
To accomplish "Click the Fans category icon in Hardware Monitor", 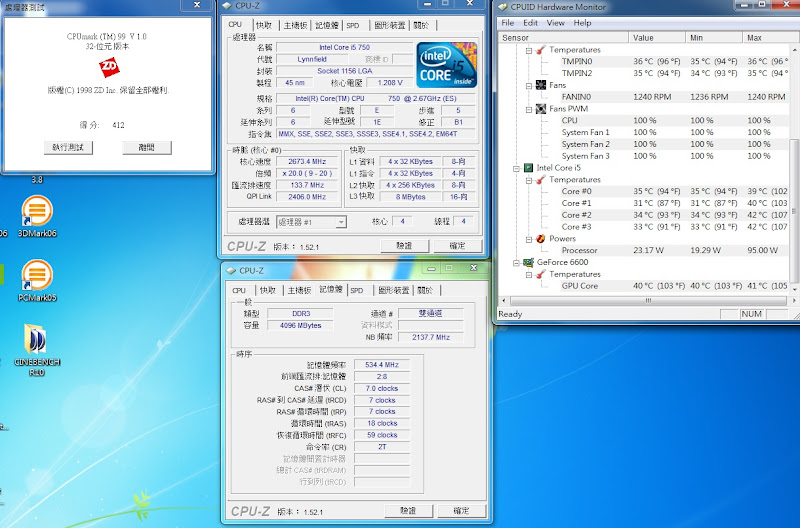I will pyautogui.click(x=541, y=85).
